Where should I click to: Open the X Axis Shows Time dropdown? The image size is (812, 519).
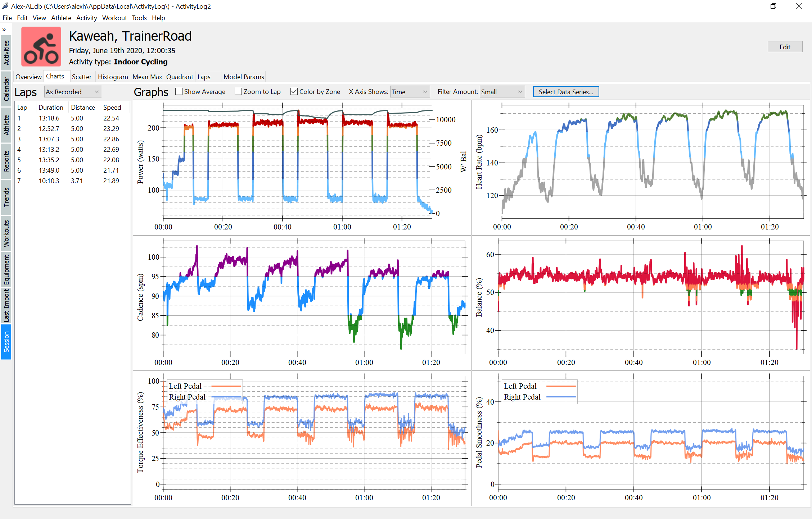(410, 92)
